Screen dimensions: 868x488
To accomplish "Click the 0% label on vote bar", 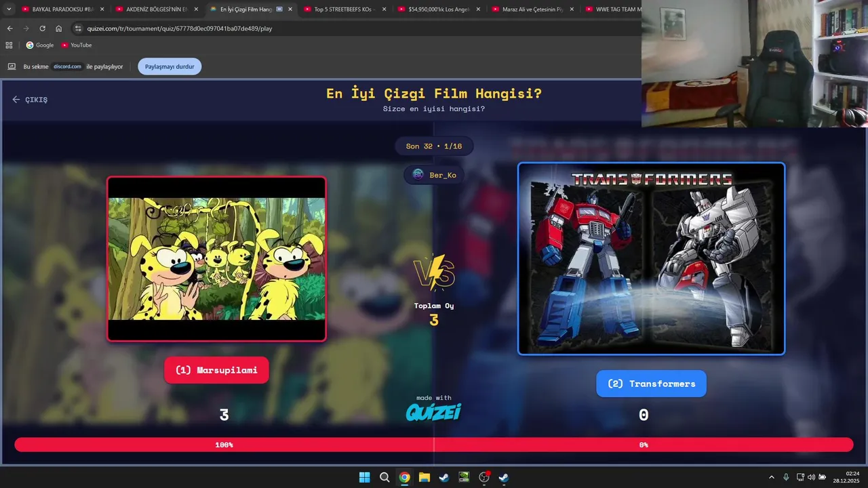I will (644, 445).
